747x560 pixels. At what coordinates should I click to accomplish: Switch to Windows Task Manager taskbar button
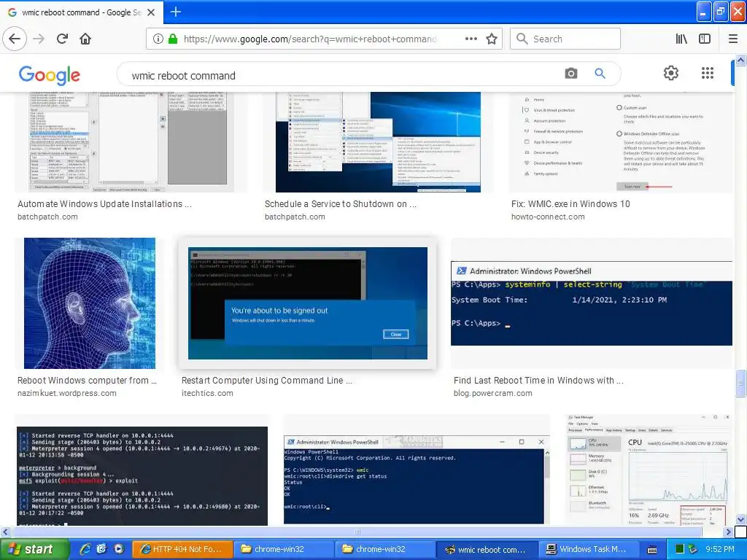tap(589, 549)
